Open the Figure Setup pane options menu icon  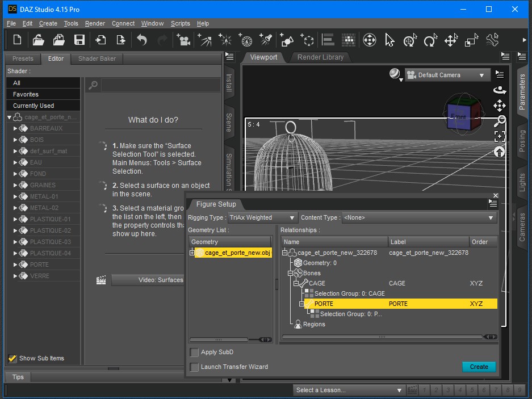pos(493,204)
